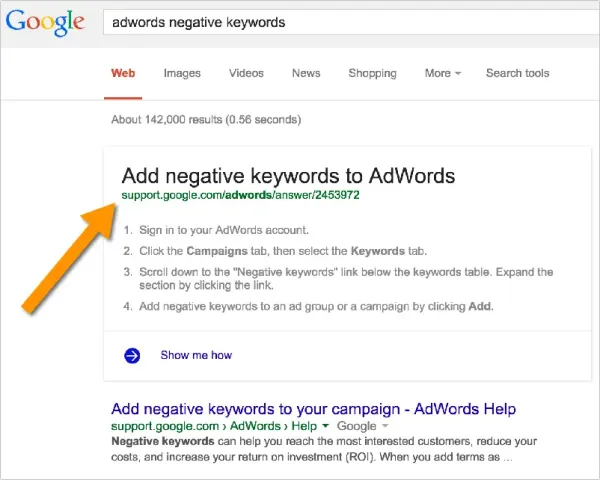
Task: Switch to the Images tab
Action: pos(182,73)
